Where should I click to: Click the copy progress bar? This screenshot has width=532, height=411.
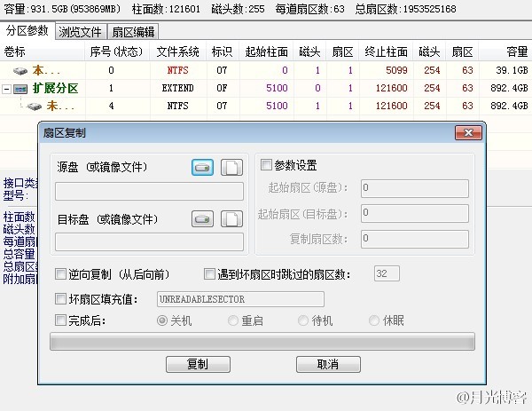click(x=262, y=343)
